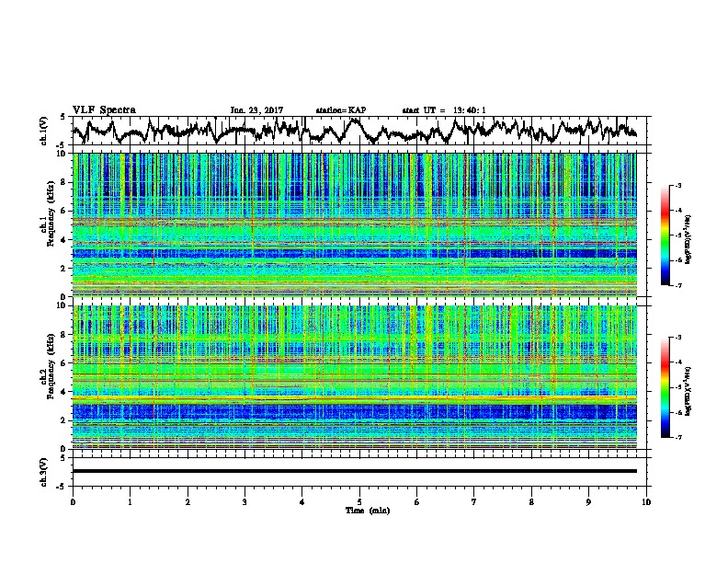Click the 10 kHz tick of ch.2 spectrogram

click(x=63, y=305)
